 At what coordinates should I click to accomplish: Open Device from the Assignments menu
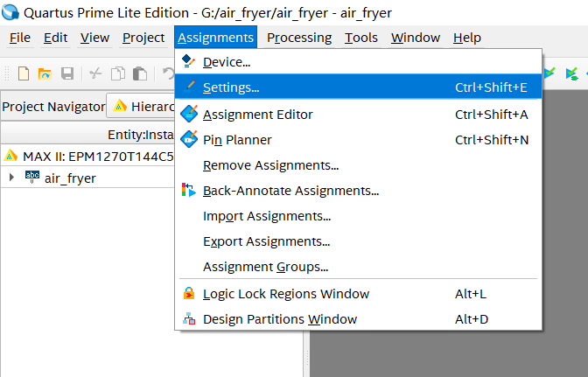point(227,62)
